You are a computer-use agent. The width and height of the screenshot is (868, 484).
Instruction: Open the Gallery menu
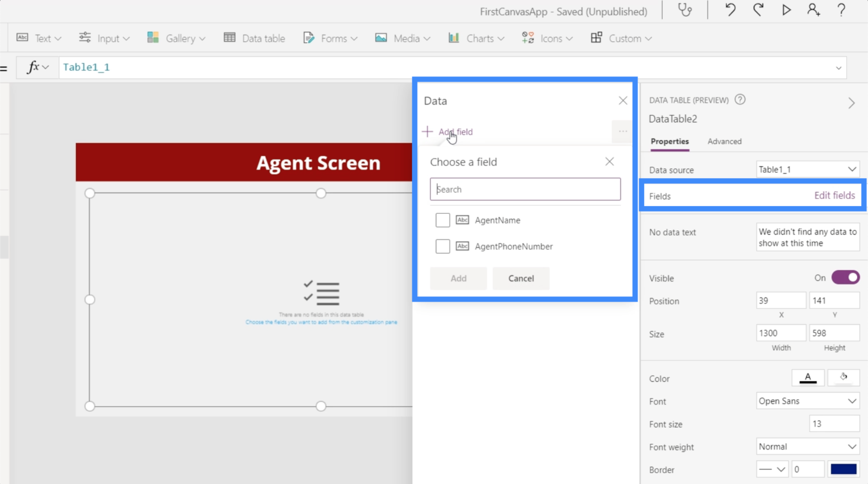[x=176, y=38]
